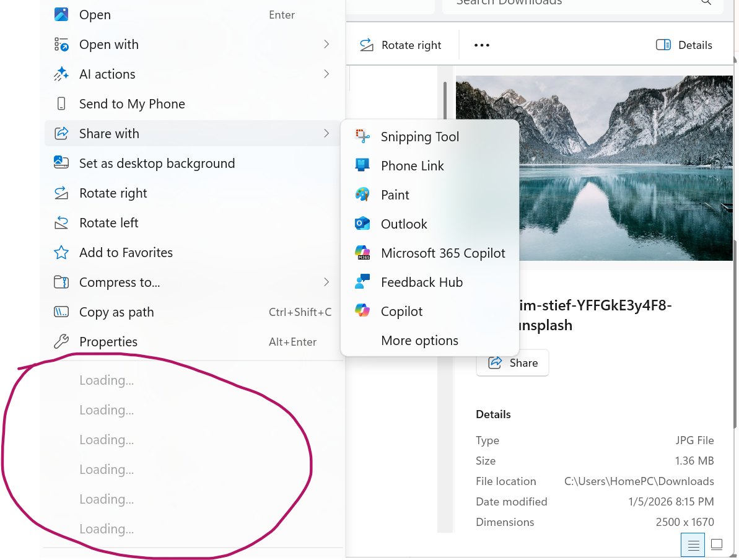
Task: Switch to thumbnail view at bottom right
Action: [716, 545]
